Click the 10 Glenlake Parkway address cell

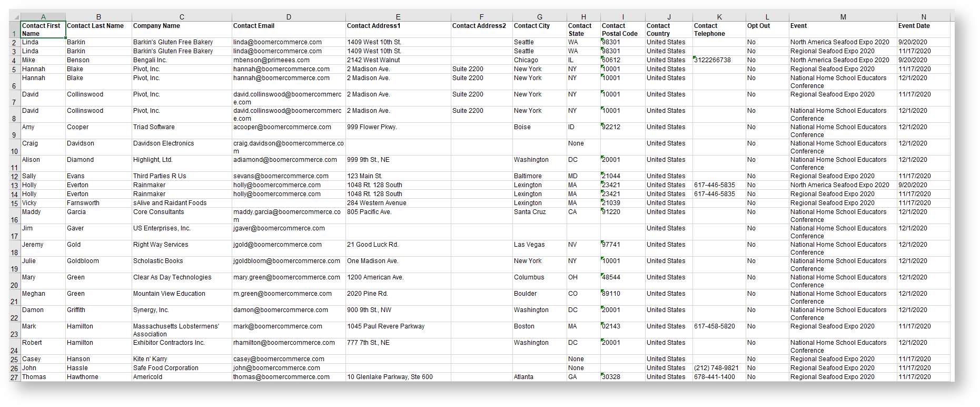[398, 377]
